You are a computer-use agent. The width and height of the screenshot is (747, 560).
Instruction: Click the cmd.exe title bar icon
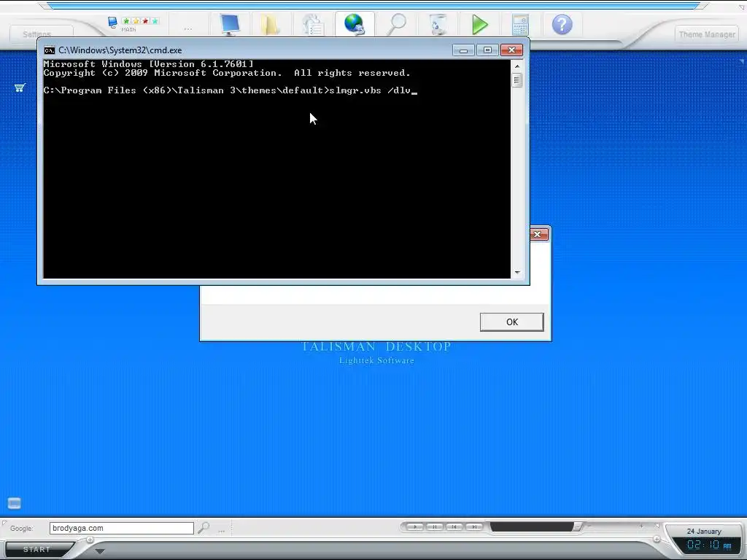49,50
